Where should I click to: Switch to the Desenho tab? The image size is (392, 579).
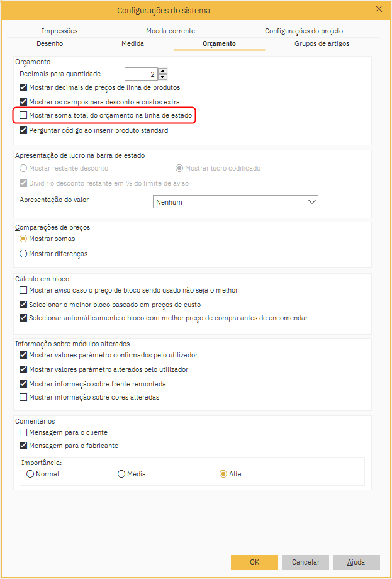coord(50,44)
